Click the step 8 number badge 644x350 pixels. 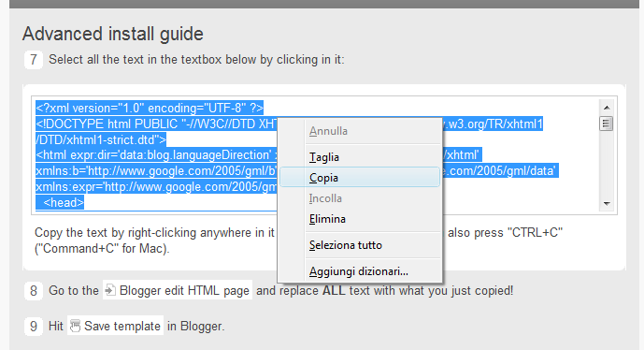pyautogui.click(x=34, y=291)
